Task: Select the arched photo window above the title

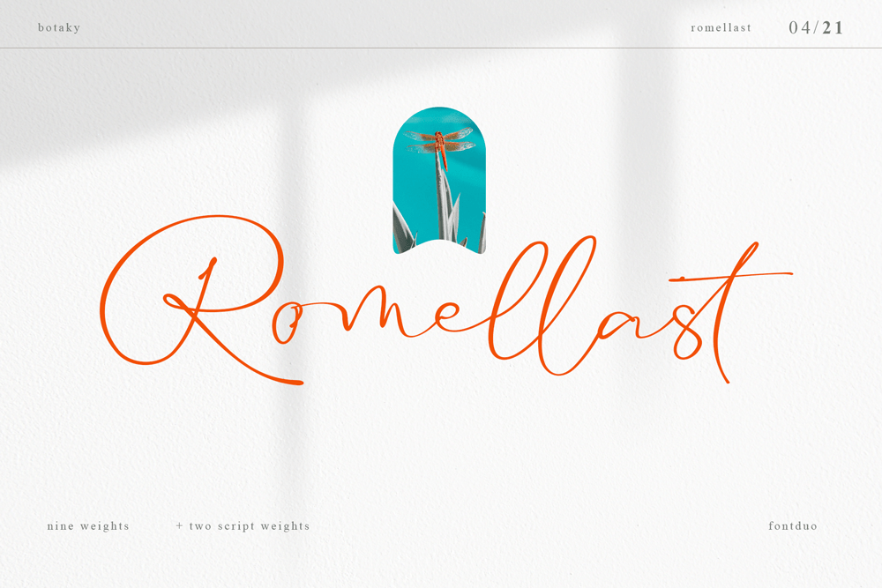Action: [439, 176]
